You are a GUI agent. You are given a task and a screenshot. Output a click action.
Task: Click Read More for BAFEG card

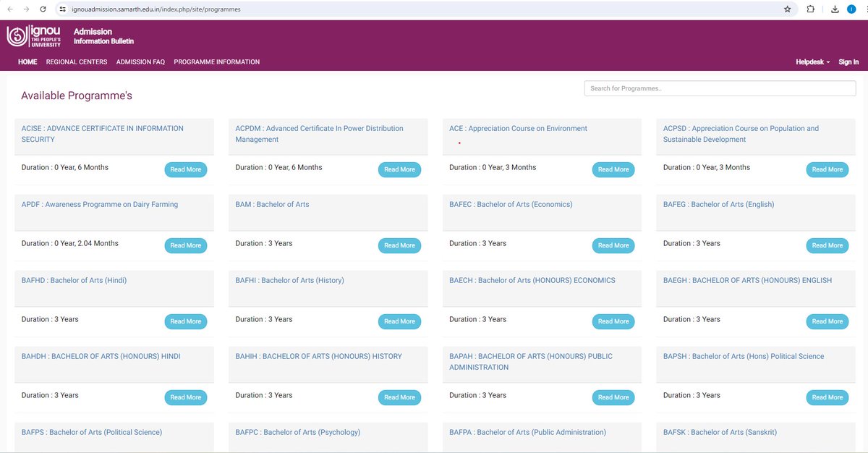pyautogui.click(x=827, y=245)
